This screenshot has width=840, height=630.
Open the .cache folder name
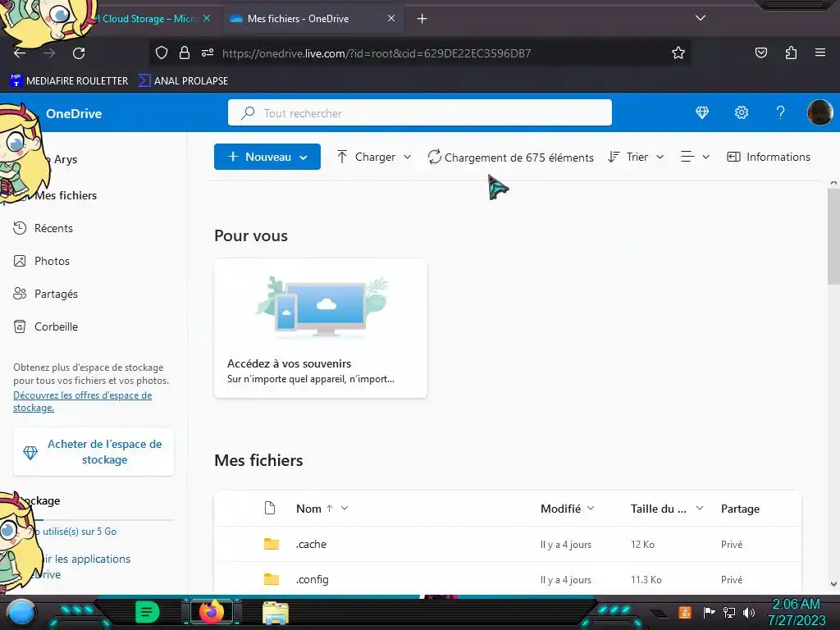311,544
